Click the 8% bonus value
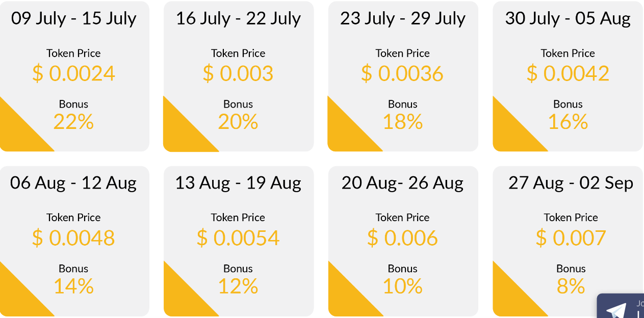Screen dimensions: 644x318 [x=571, y=286]
